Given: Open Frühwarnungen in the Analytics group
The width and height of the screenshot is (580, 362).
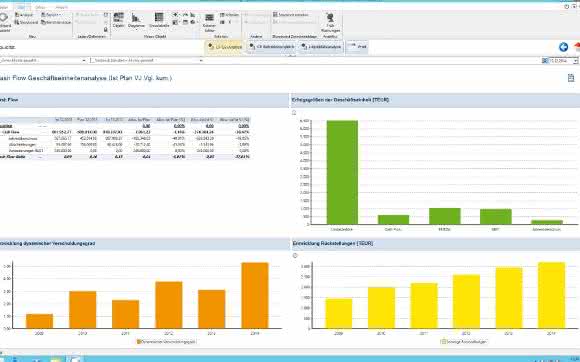Looking at the screenshot, I should coord(330,23).
